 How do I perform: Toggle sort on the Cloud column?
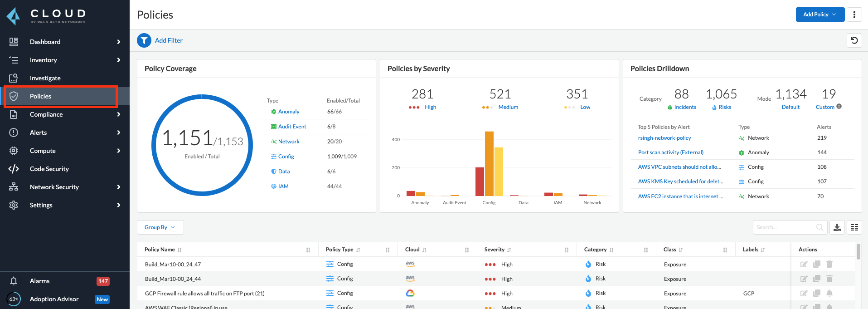pos(424,250)
